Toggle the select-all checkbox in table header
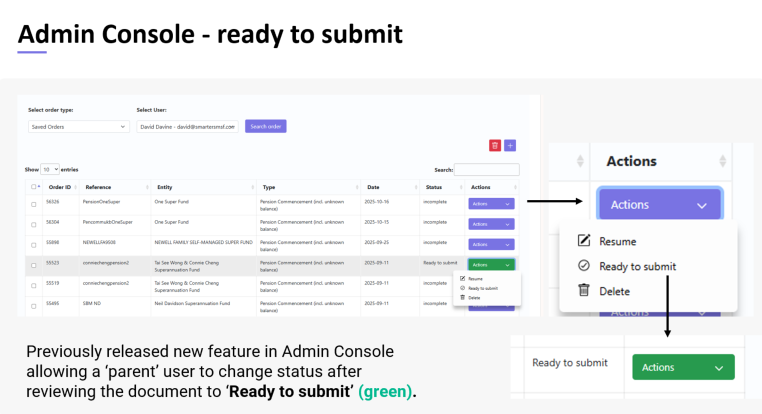This screenshot has width=762, height=414. click(x=34, y=187)
